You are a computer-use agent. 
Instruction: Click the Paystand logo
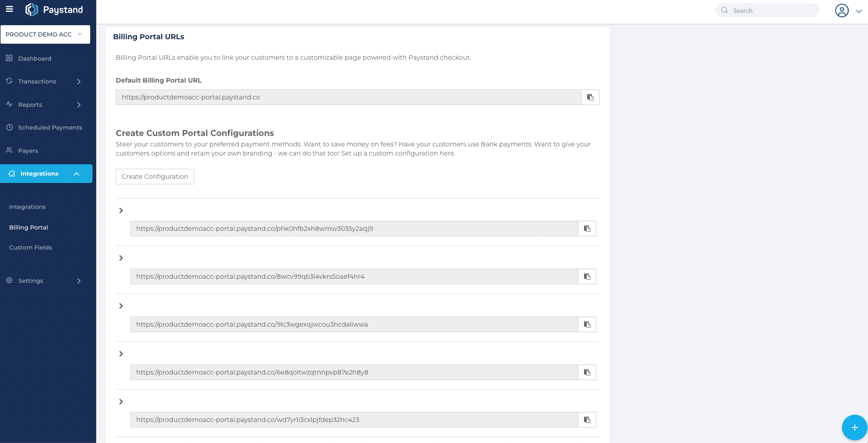pos(54,10)
